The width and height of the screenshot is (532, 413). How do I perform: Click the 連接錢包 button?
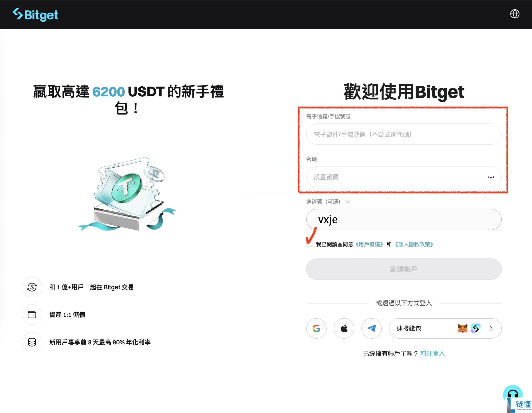(445, 328)
